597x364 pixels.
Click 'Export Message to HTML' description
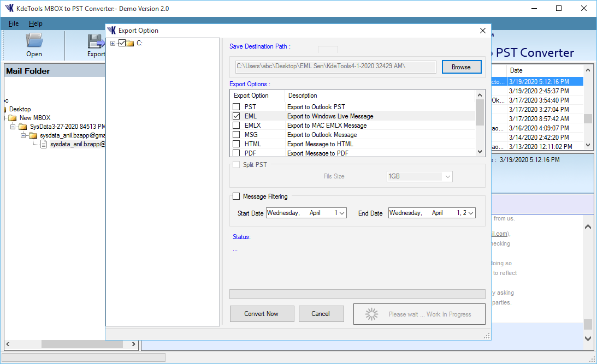tap(320, 144)
